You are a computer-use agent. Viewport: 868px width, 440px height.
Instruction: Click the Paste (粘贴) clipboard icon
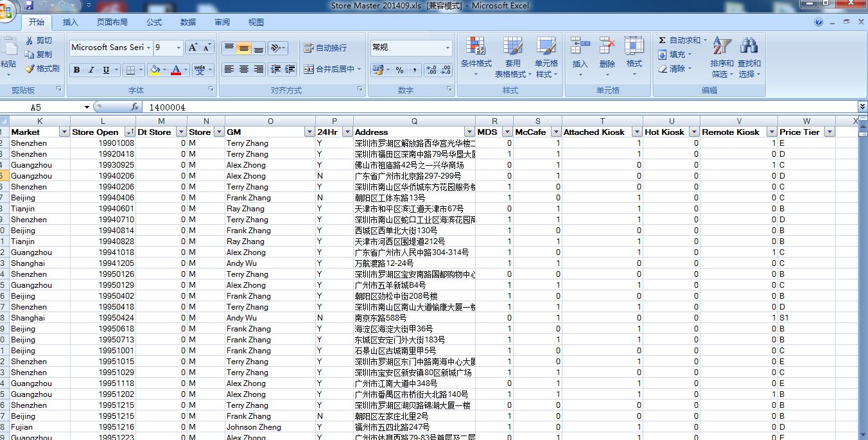(x=8, y=46)
